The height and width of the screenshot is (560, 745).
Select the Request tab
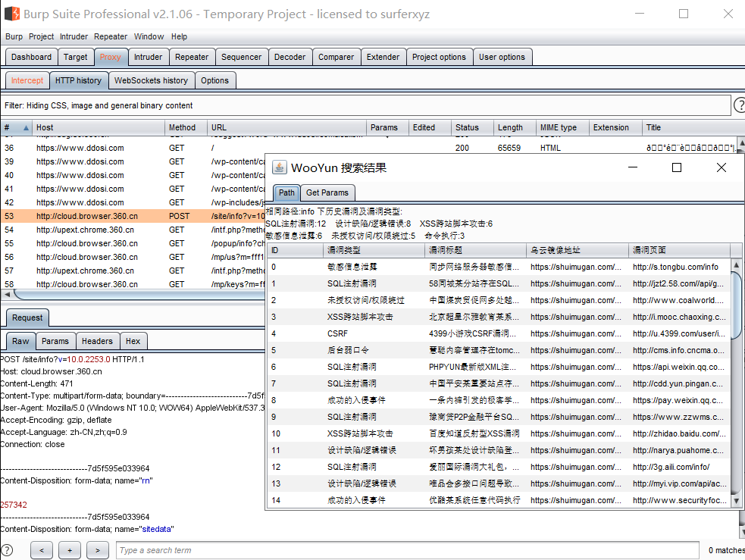click(x=27, y=318)
